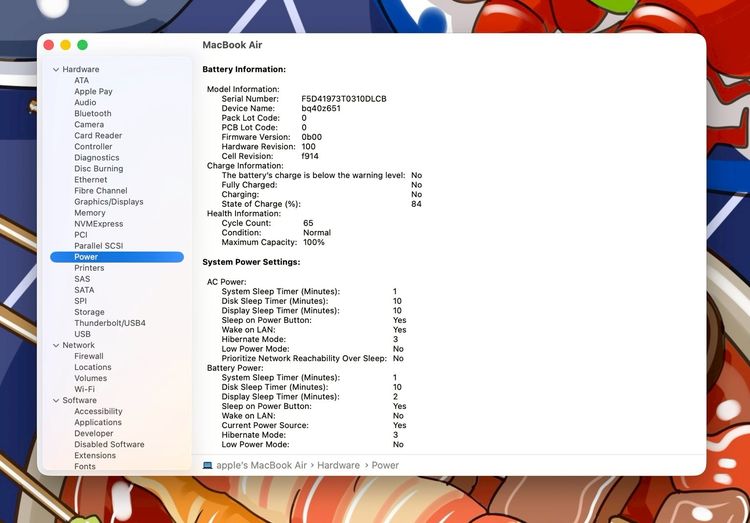Select Fonts under Software
The width and height of the screenshot is (750, 523).
point(85,466)
